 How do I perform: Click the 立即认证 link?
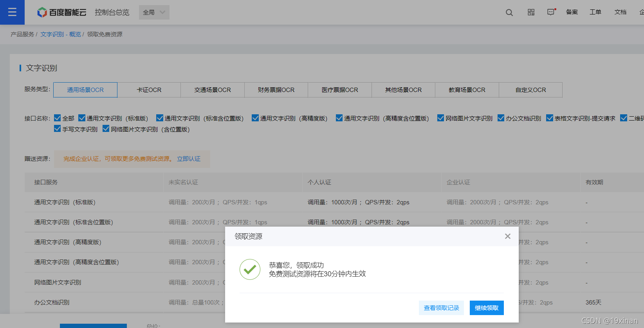click(189, 159)
